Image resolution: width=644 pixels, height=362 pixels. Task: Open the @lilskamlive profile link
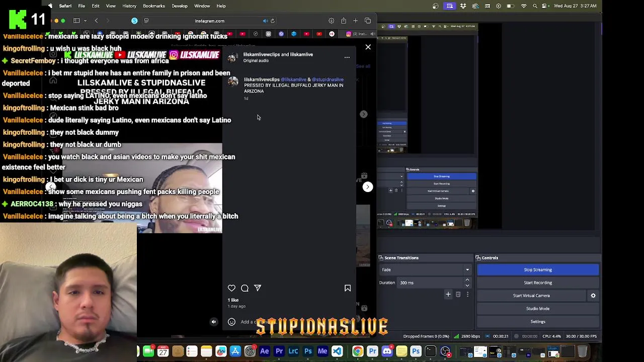[x=293, y=79]
